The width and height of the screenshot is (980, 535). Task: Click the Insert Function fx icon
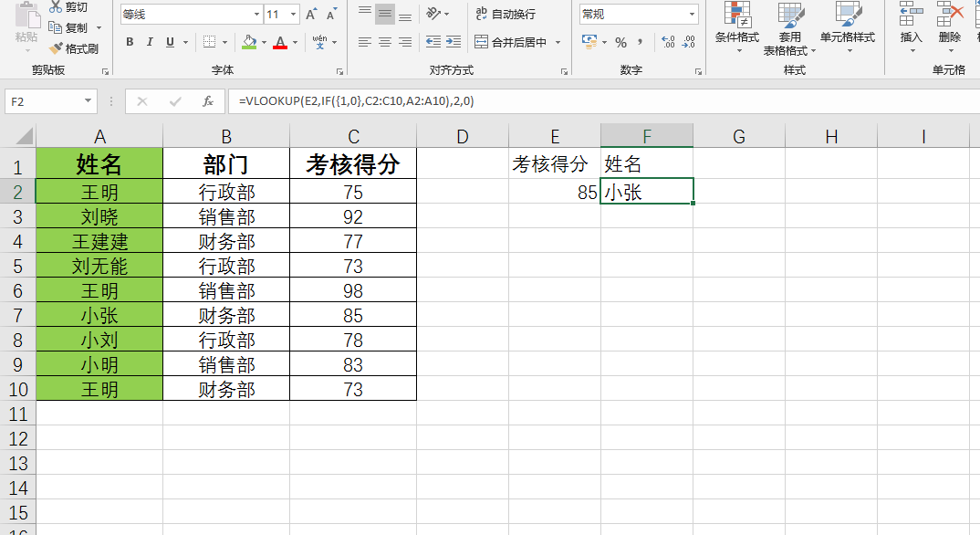pyautogui.click(x=208, y=101)
